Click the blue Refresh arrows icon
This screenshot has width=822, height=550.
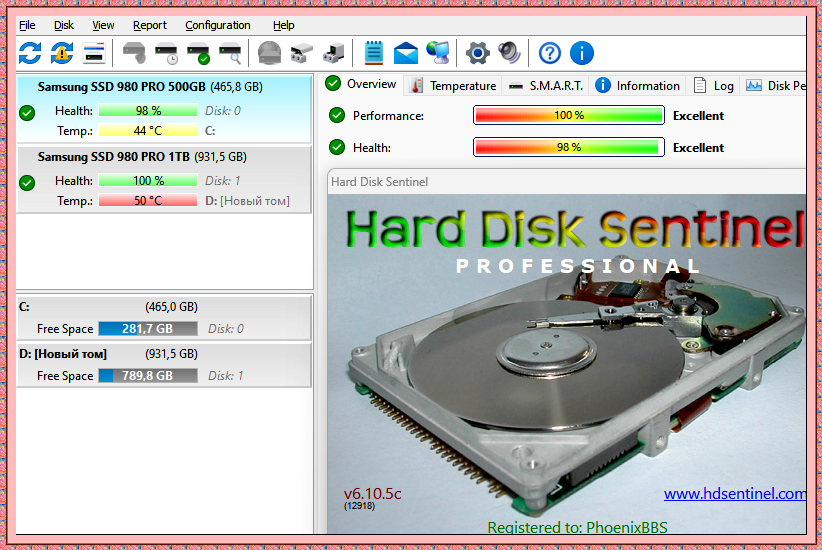point(30,53)
